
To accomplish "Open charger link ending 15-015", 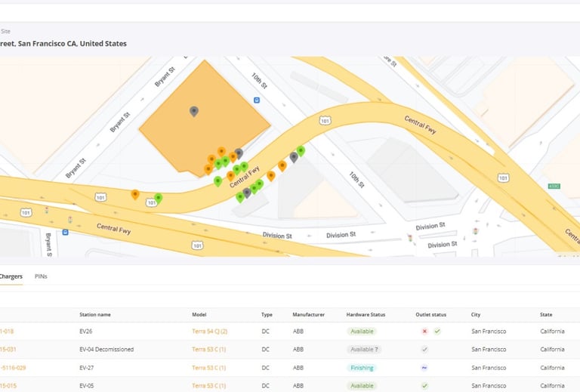I will [x=8, y=386].
